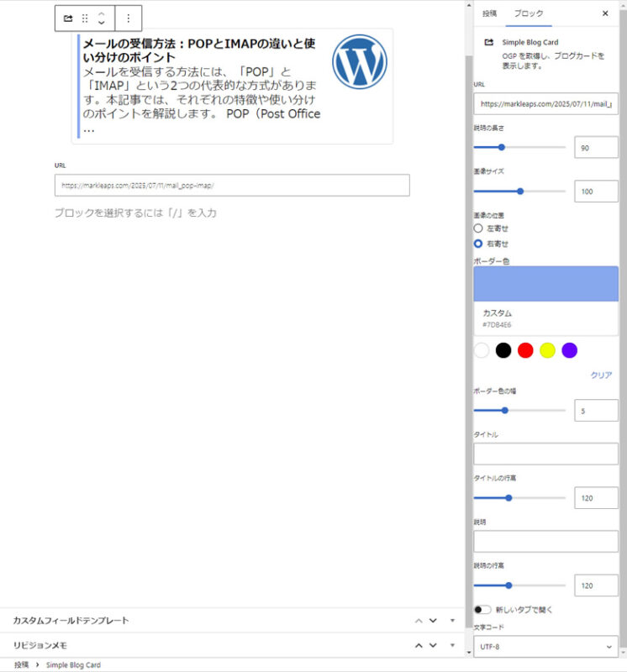Select 右寄せ image position radio

(478, 244)
